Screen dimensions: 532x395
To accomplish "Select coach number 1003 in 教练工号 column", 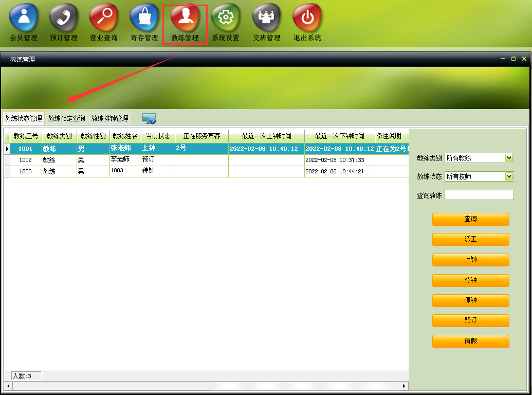I will [26, 171].
